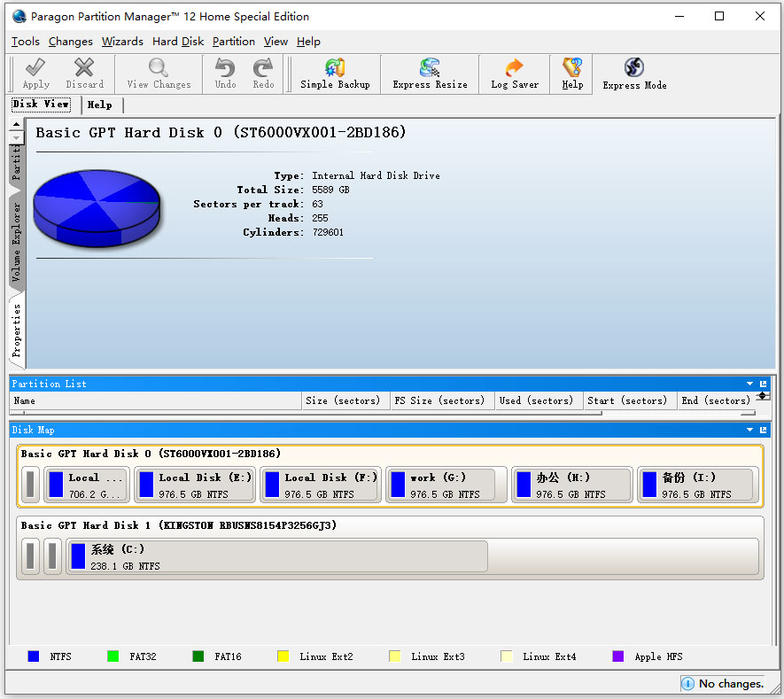Viewport: 784px width, 699px height.
Task: Click the Discard changes icon
Action: tap(84, 74)
